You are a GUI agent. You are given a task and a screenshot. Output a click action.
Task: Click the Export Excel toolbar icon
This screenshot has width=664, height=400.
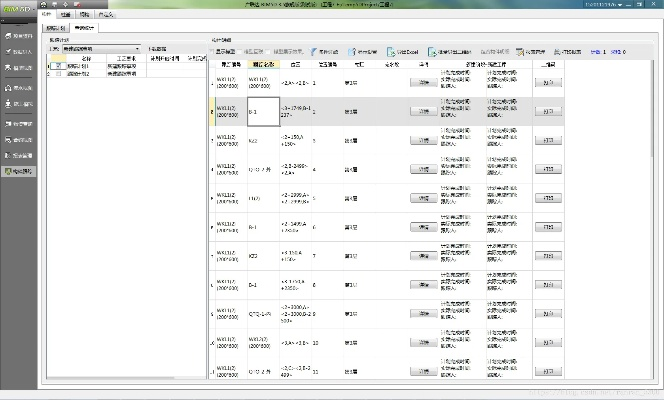coord(412,49)
